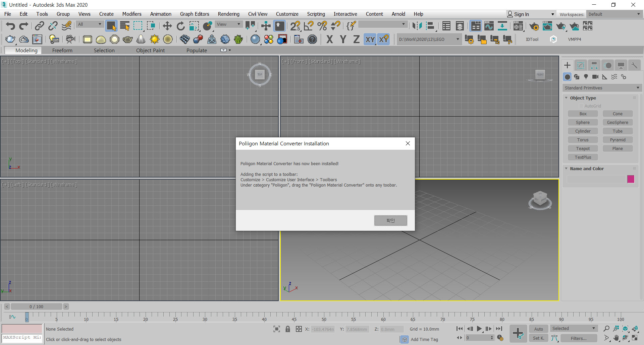Open the Selected key filter dropdown
The width and height of the screenshot is (644, 345).
[574, 329]
